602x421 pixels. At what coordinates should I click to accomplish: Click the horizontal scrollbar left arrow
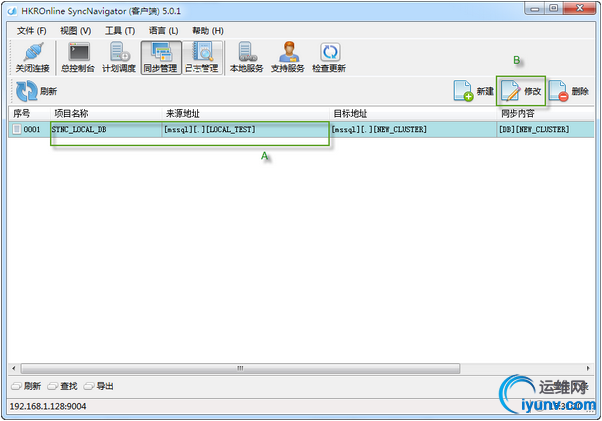coord(14,368)
